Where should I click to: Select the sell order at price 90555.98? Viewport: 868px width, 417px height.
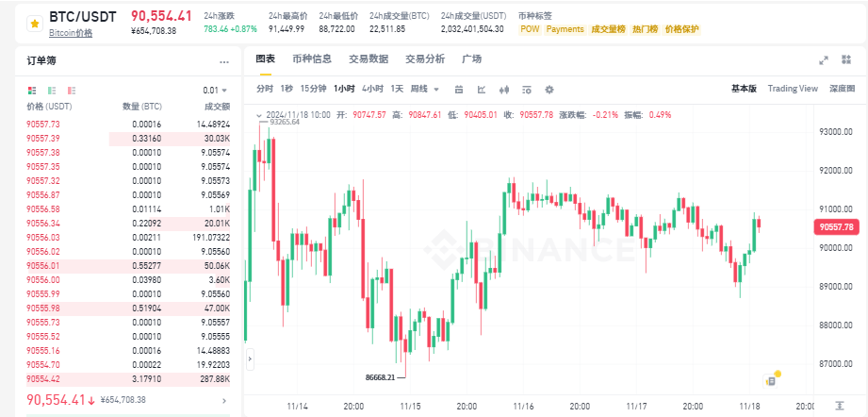(128, 308)
